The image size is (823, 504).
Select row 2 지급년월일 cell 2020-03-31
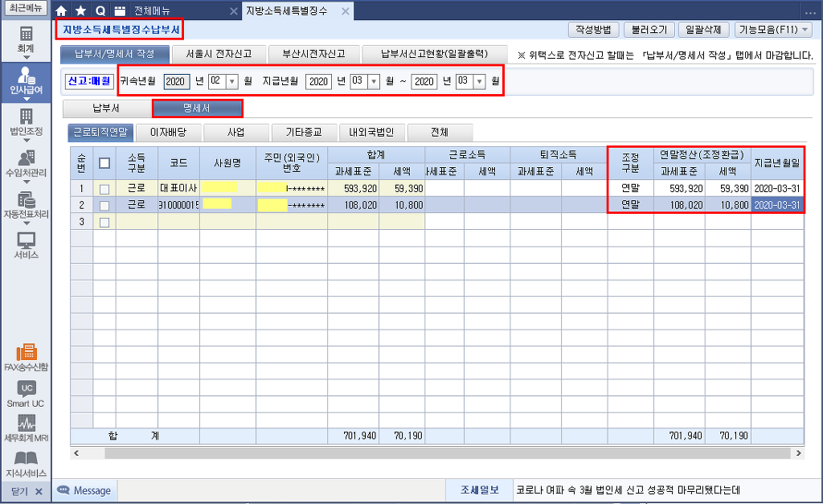tap(777, 205)
